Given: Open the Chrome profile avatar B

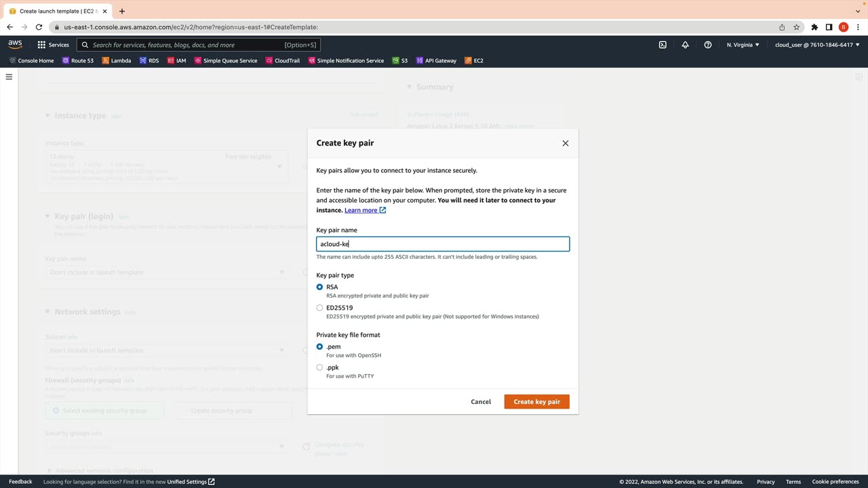Looking at the screenshot, I should (844, 27).
